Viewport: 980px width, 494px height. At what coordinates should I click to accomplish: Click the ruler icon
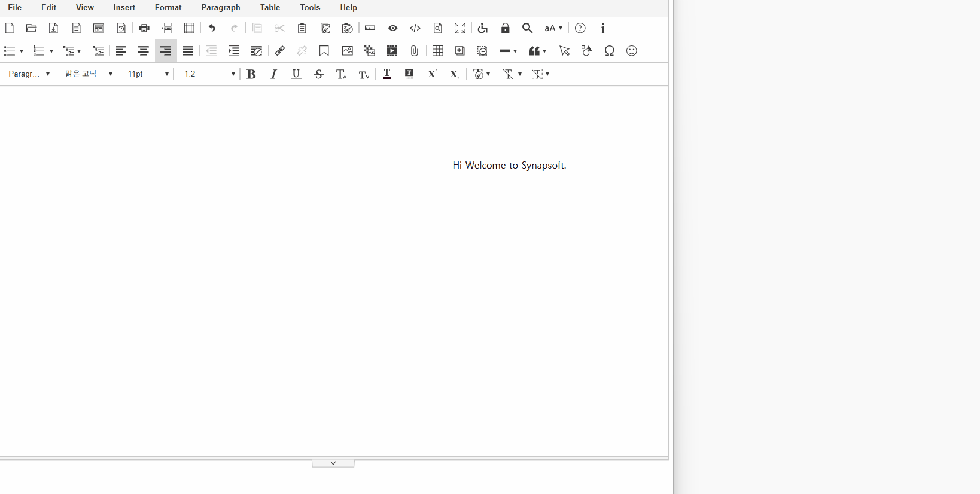370,28
